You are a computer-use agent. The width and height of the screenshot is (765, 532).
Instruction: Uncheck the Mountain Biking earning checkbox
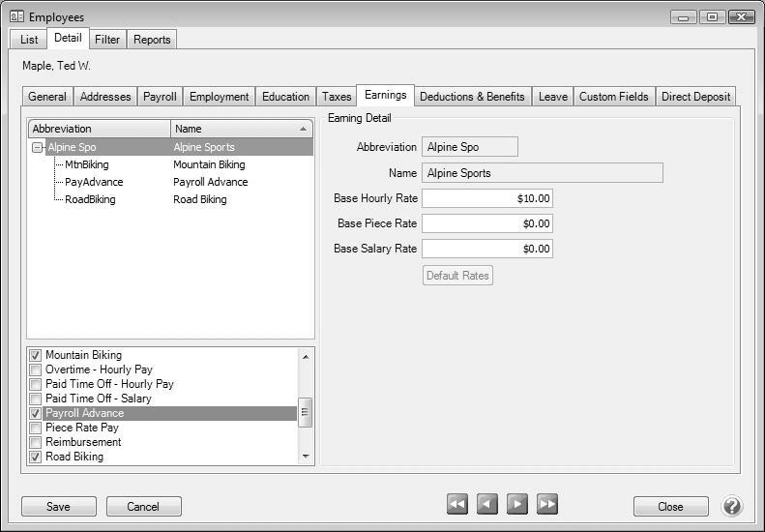36,356
